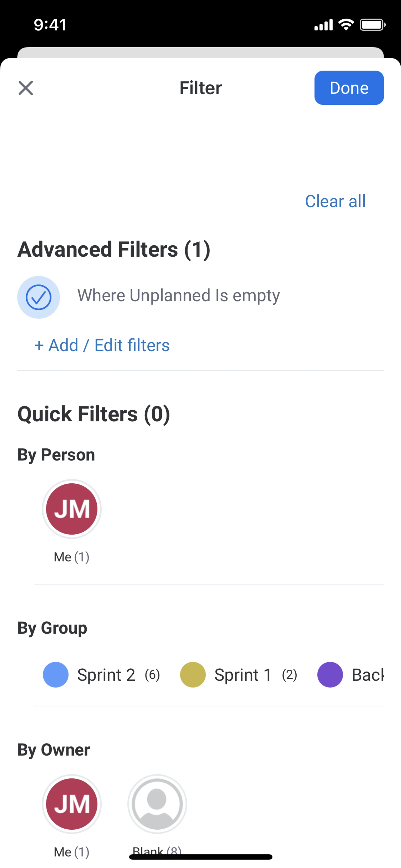Screen dimensions: 401x868
Task: Tap the Wi-Fi status icon
Action: point(346,25)
